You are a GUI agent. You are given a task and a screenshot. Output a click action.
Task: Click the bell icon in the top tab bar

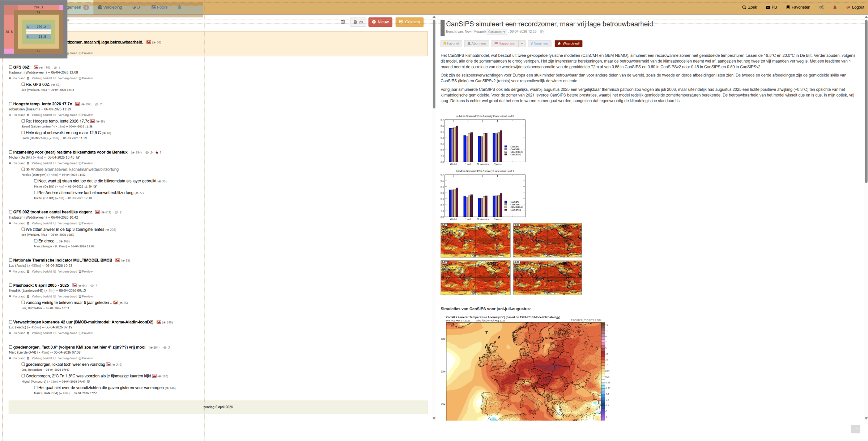(179, 7)
